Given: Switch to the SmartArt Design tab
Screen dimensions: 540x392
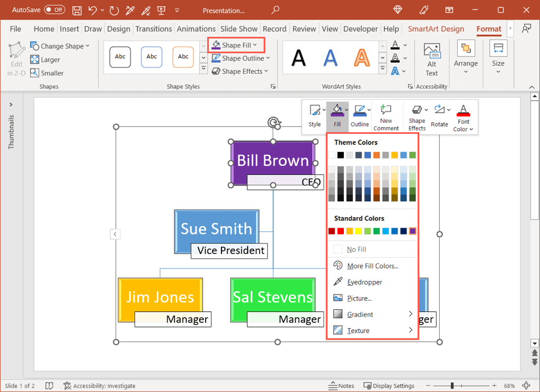Looking at the screenshot, I should [436, 29].
